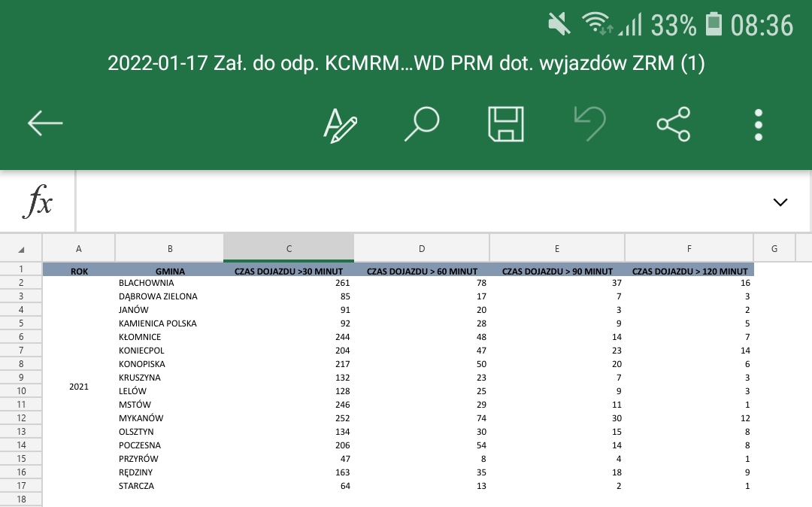
Task: Click the select-all corner triangle
Action: pyautogui.click(x=20, y=249)
